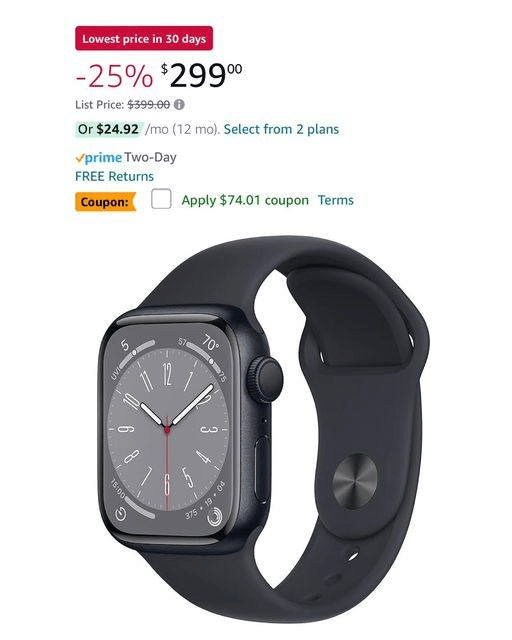Click the list price info icon
The height and width of the screenshot is (640, 512).
tap(179, 105)
